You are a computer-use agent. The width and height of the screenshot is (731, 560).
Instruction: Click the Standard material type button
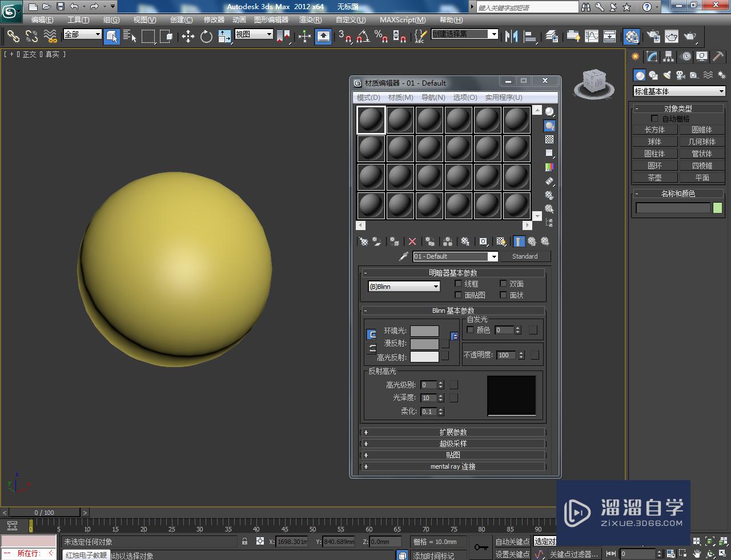525,256
